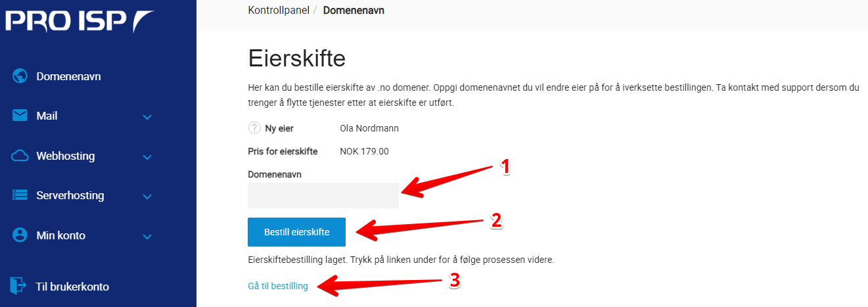Click the person icon for Min konto

(20, 235)
